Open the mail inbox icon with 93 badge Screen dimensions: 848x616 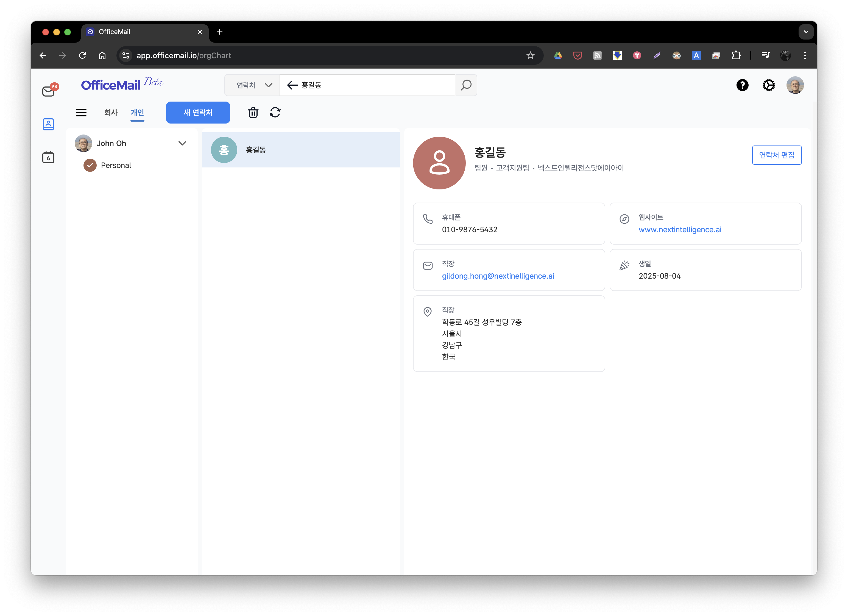point(49,90)
